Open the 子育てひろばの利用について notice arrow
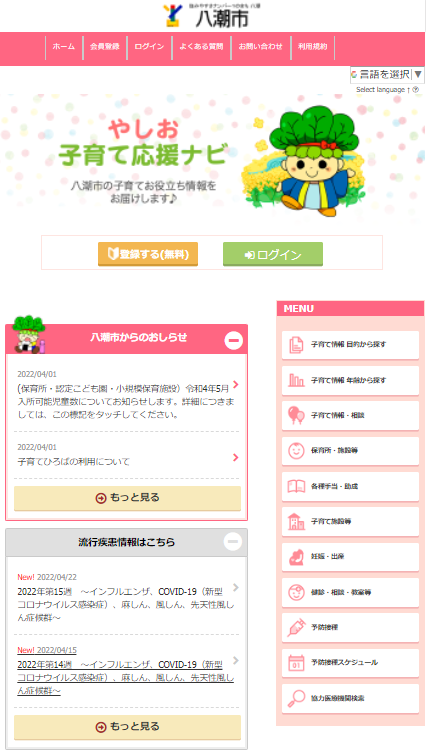The image size is (426, 754). pos(236,457)
